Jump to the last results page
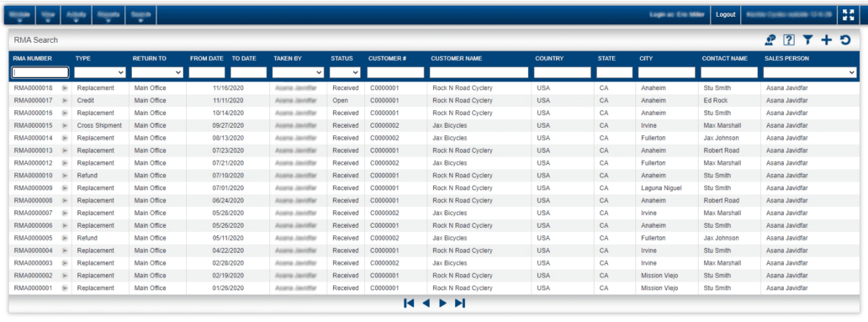 (459, 304)
